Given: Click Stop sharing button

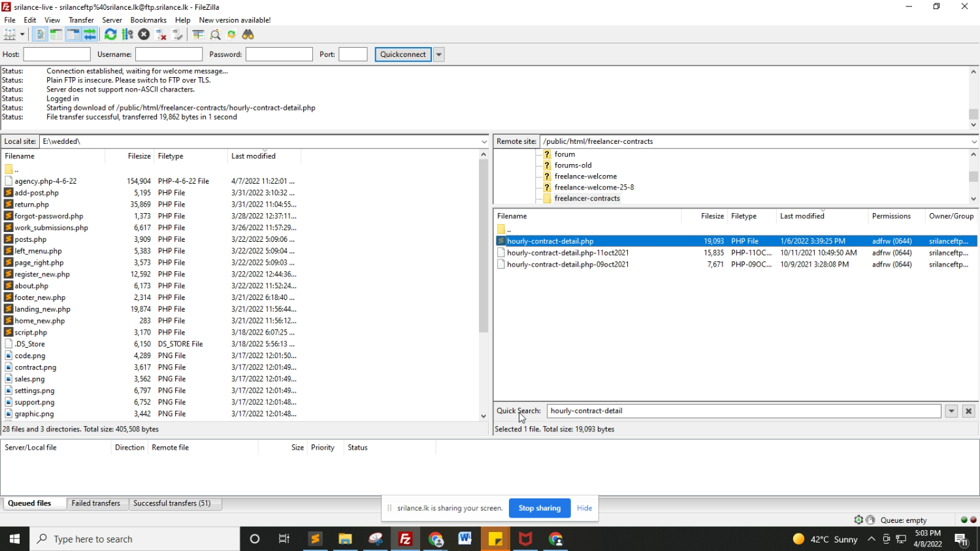Looking at the screenshot, I should pos(539,508).
